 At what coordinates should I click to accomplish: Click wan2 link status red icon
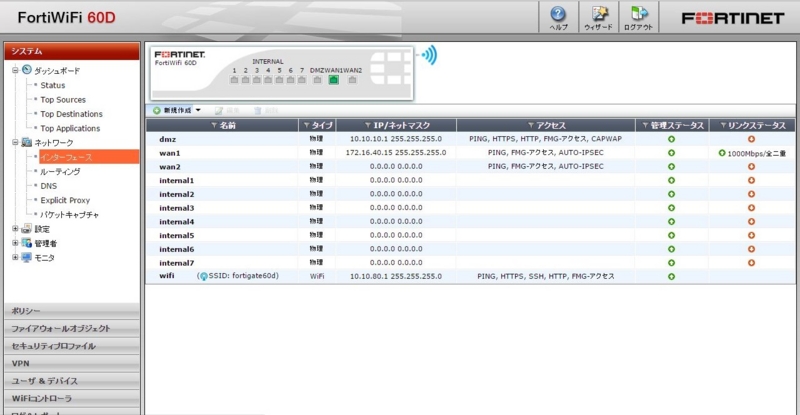(751, 166)
